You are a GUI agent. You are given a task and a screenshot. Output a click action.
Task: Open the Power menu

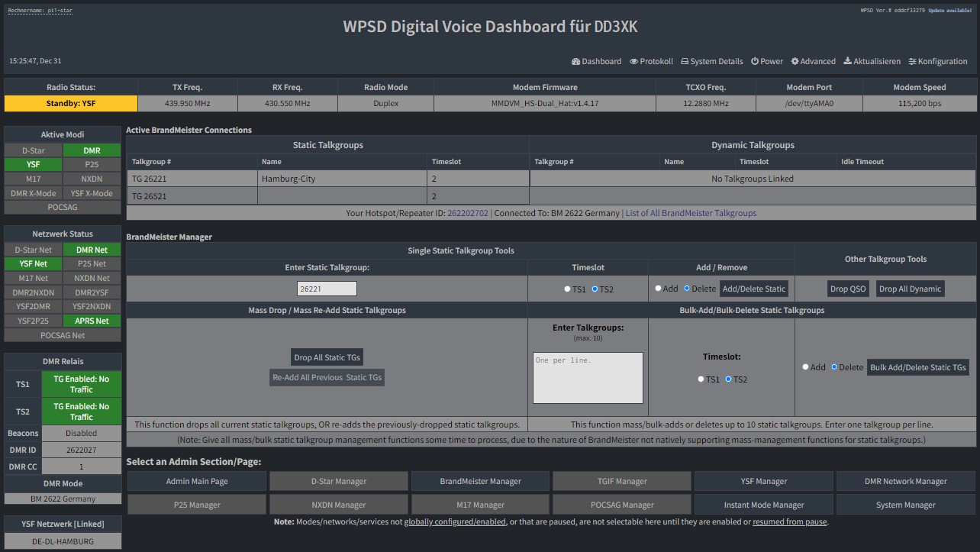(x=767, y=61)
